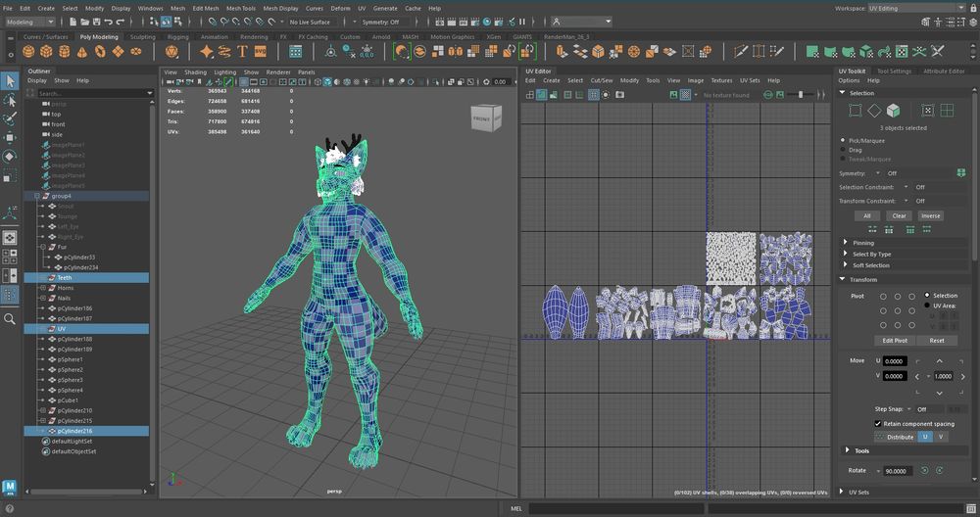Click the UV selection mode icon in UV Toolkit
980x517 pixels.
pyautogui.click(x=928, y=111)
